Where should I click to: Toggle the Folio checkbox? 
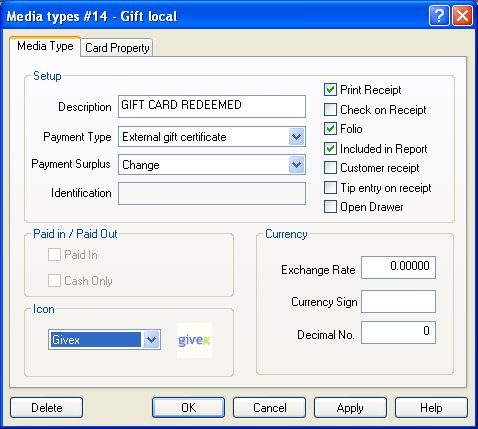pyautogui.click(x=330, y=129)
